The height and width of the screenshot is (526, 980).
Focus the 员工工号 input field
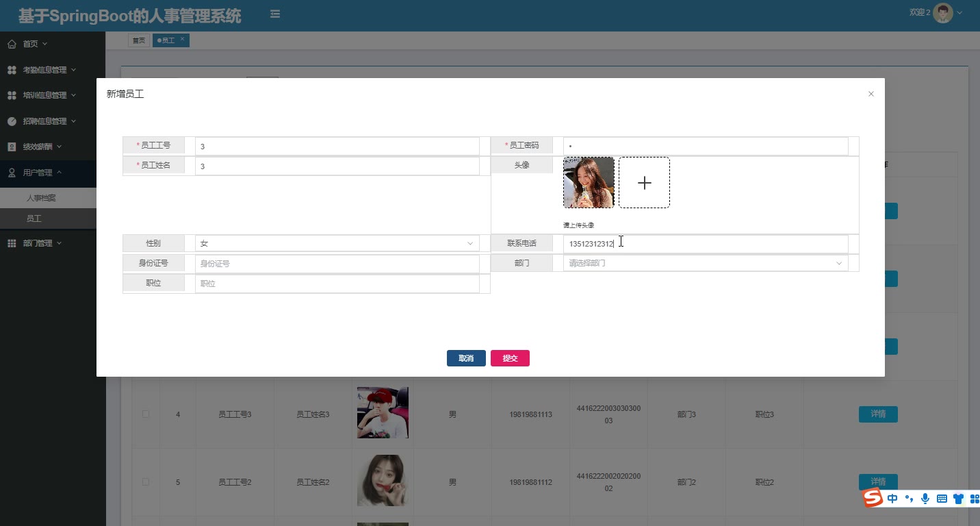point(337,147)
